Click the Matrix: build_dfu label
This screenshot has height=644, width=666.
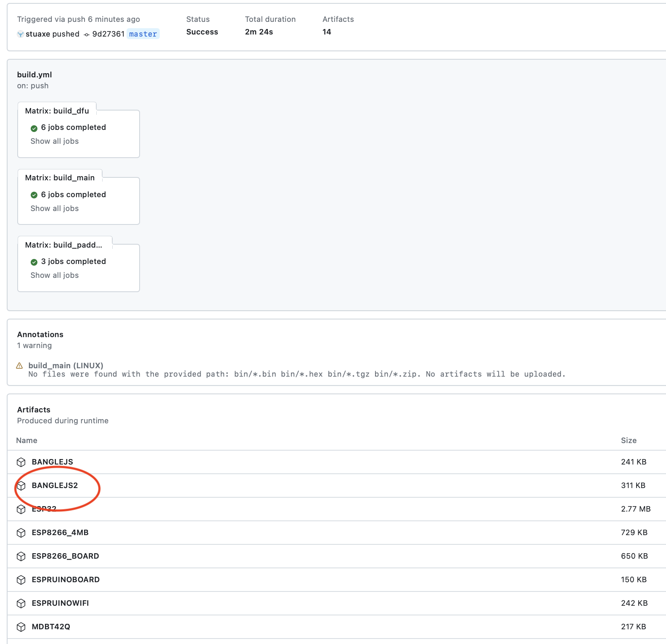coord(57,111)
